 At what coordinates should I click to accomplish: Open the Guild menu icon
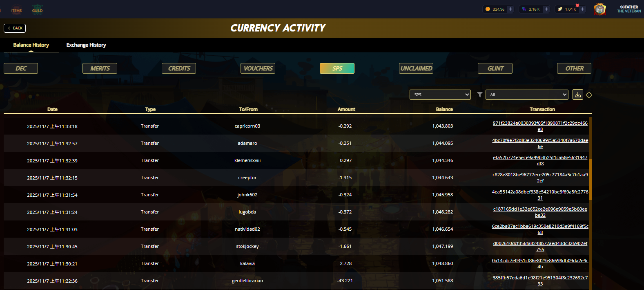[x=37, y=9]
